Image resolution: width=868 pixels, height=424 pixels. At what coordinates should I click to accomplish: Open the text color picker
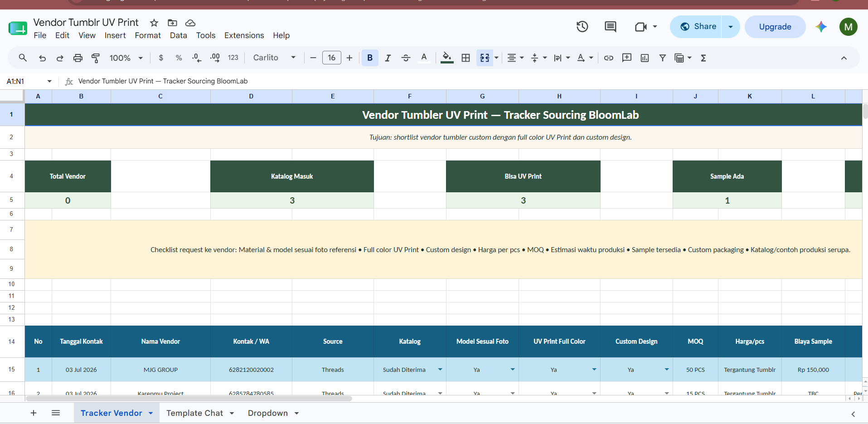424,58
